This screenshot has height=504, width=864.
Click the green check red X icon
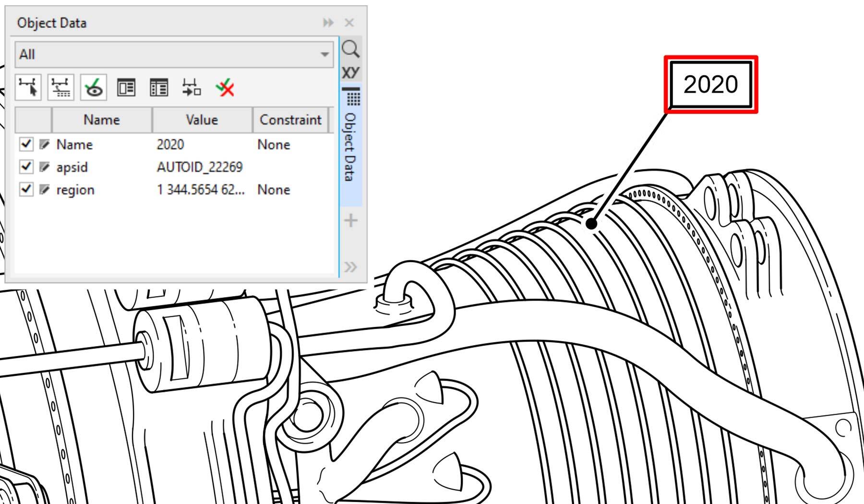(225, 88)
